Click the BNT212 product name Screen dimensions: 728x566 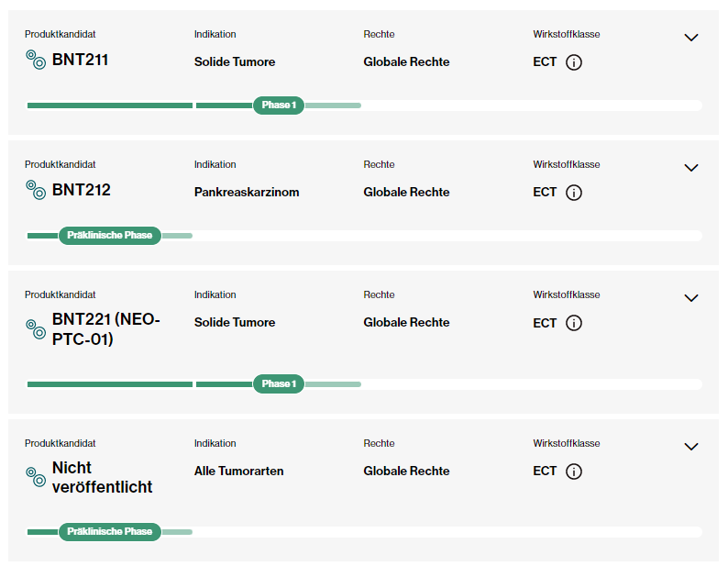(82, 191)
